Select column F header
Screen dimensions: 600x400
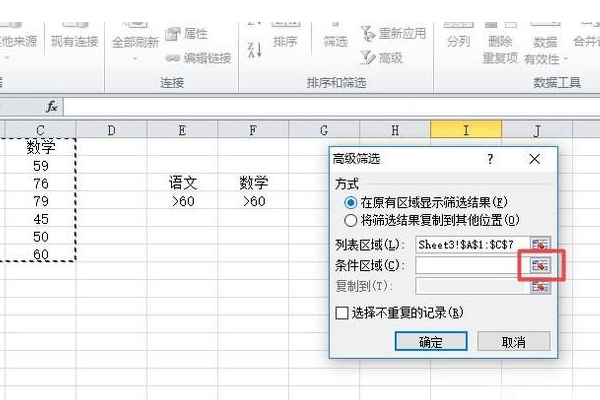point(253,130)
